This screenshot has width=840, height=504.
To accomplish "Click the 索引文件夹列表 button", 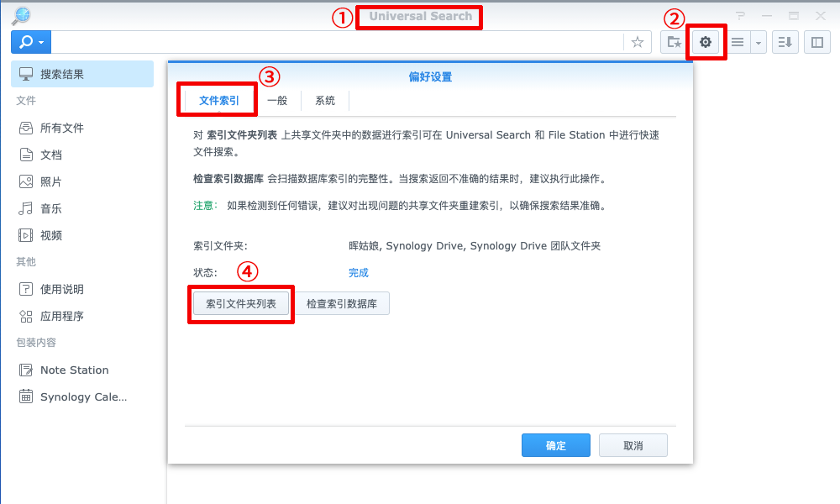I will tap(240, 304).
